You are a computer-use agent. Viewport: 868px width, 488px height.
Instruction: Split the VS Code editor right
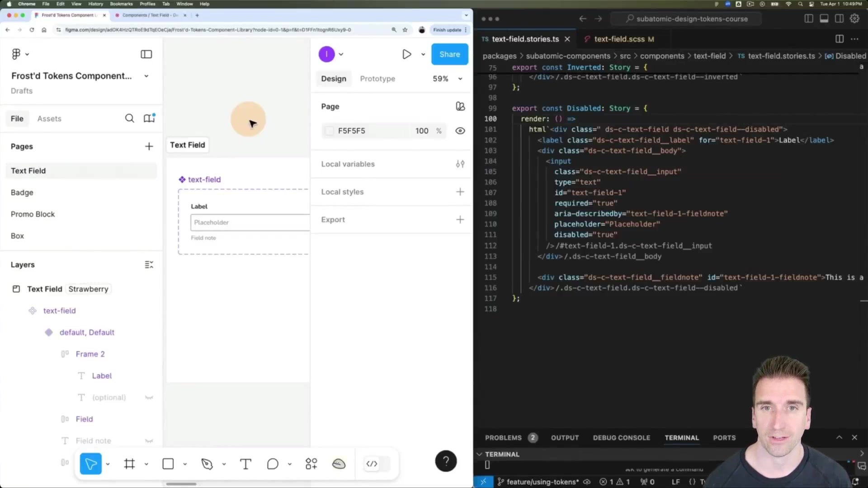coord(839,39)
